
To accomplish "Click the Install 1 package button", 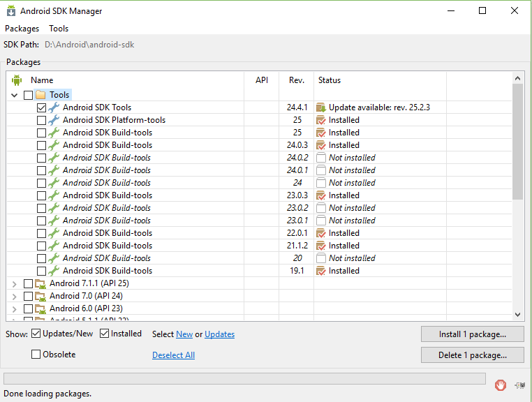I will point(472,334).
